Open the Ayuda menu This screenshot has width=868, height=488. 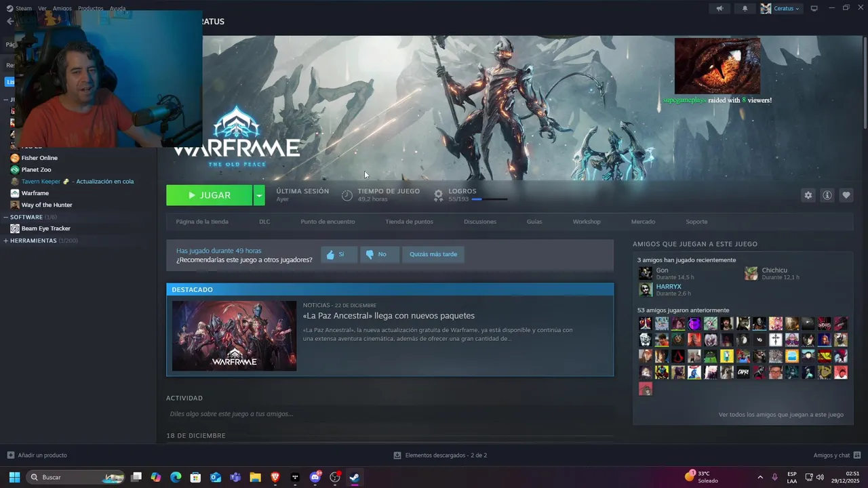click(117, 8)
